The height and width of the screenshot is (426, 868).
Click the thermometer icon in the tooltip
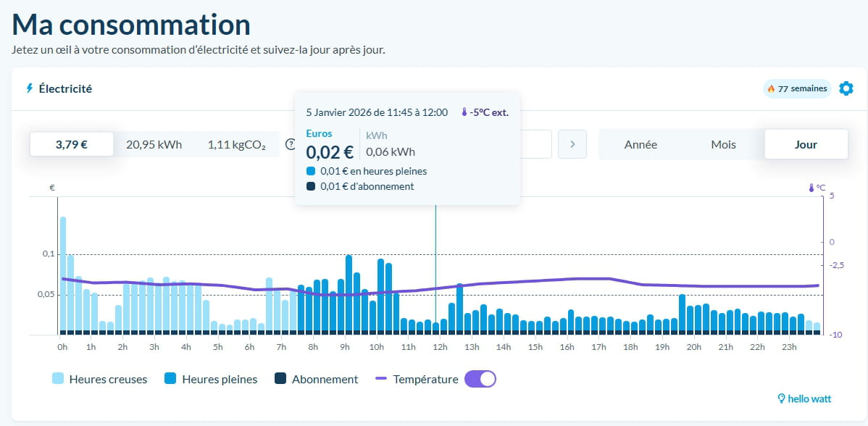(464, 112)
